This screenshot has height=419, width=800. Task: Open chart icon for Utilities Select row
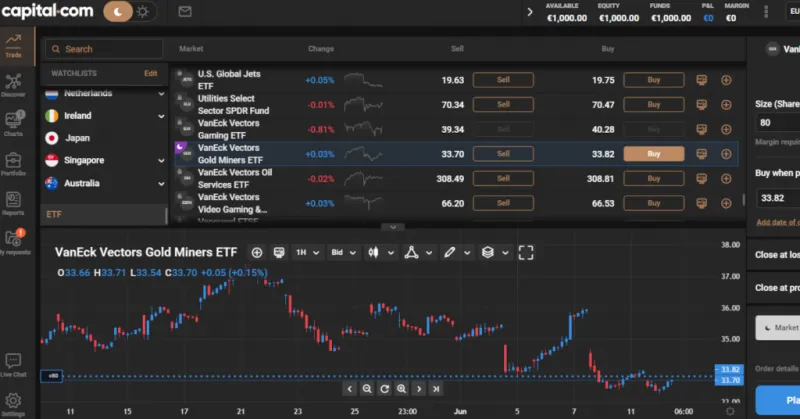coord(702,104)
